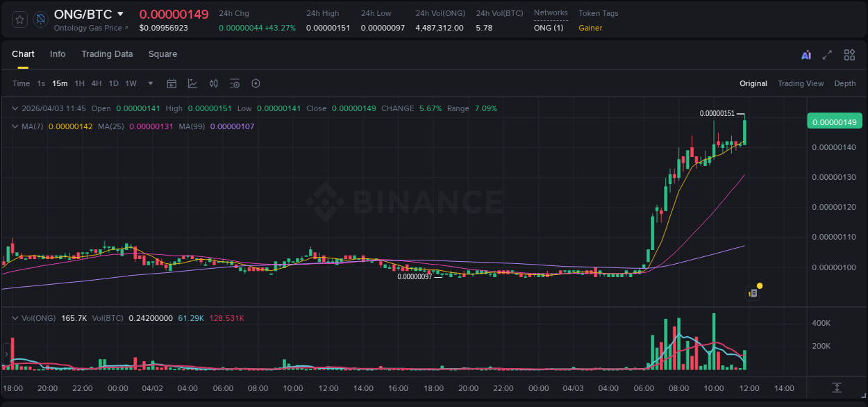
Task: Expand chart to fullscreen with arrow icon
Action: (827, 54)
